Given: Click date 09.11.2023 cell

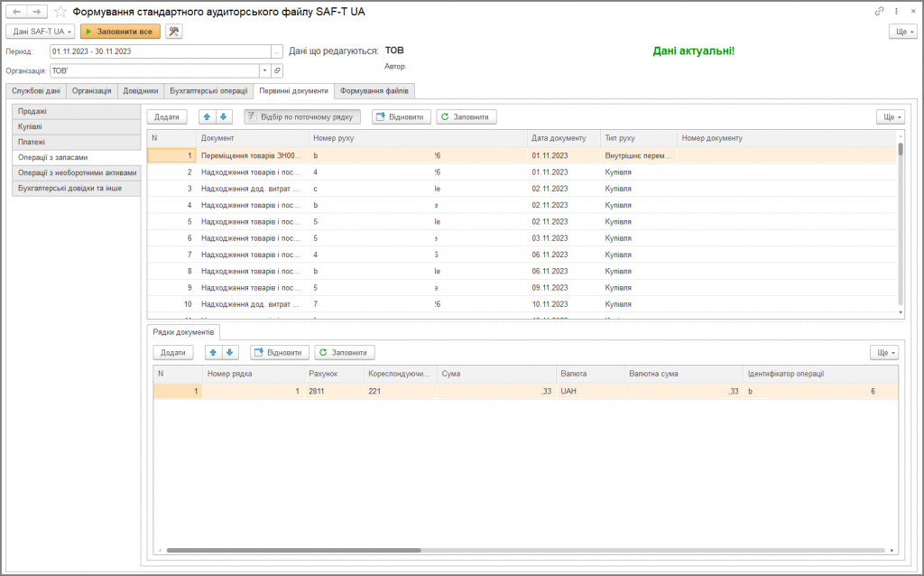Looking at the screenshot, I should tap(563, 288).
